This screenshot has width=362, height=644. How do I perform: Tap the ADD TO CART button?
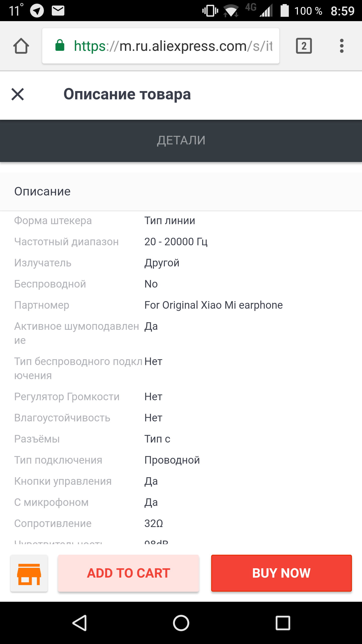tap(128, 573)
